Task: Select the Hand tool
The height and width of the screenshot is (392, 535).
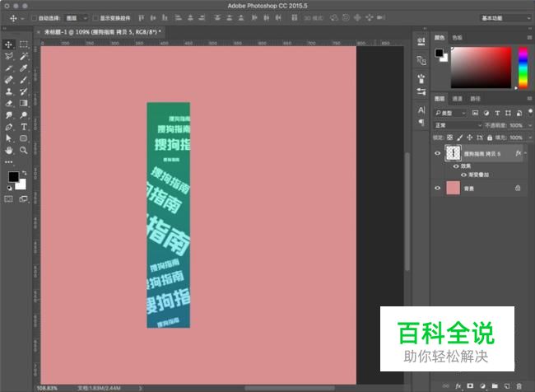Action: point(8,150)
